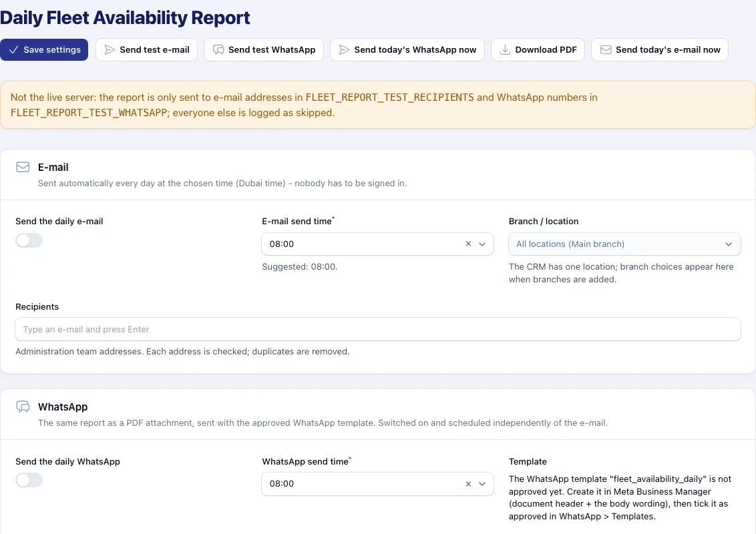Send a test WhatsApp message
This screenshot has height=534, width=756.
(x=264, y=49)
